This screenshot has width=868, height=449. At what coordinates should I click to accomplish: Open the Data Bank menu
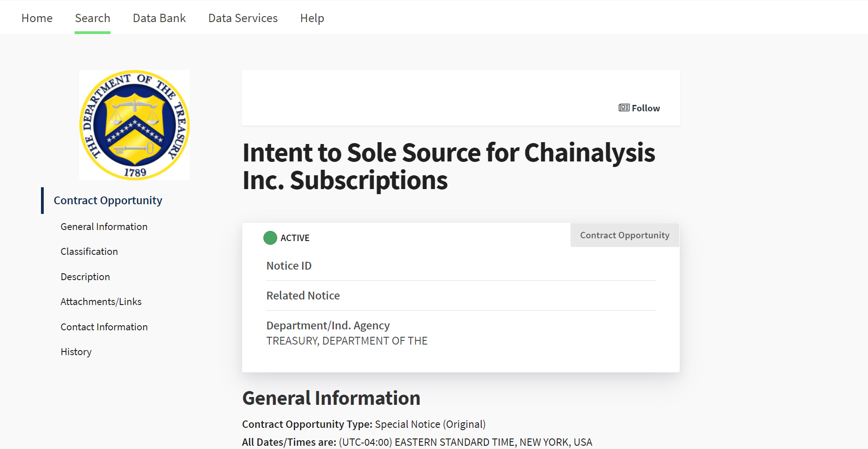point(159,18)
